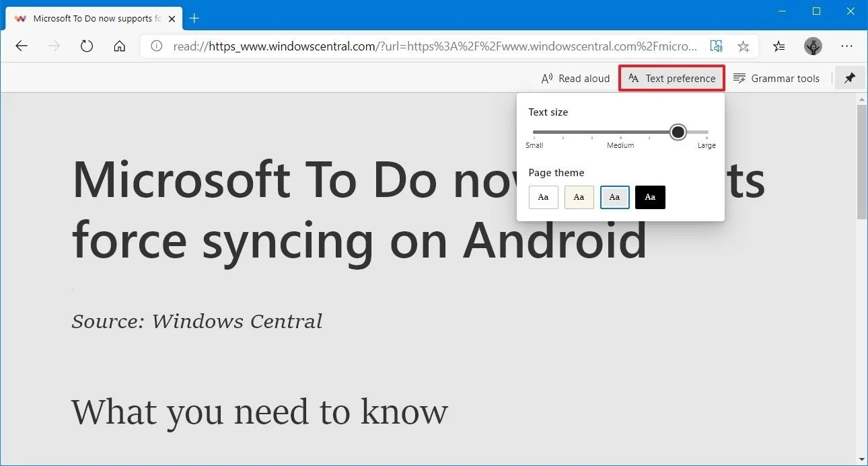The width and height of the screenshot is (868, 466).
Task: Reload the page with the refresh icon
Action: [x=87, y=46]
